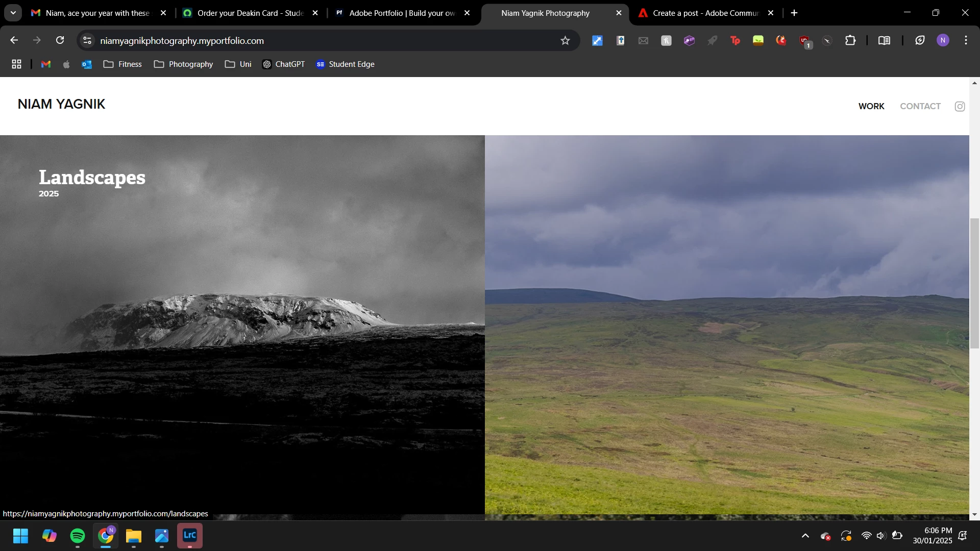The height and width of the screenshot is (551, 980).
Task: Bookmark this page with star icon
Action: click(565, 41)
